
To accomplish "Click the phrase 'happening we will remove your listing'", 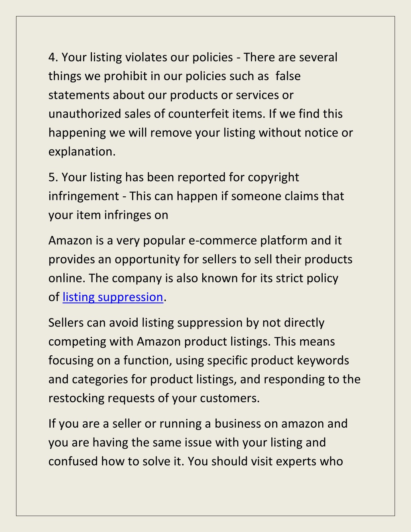I will click(x=152, y=133).
